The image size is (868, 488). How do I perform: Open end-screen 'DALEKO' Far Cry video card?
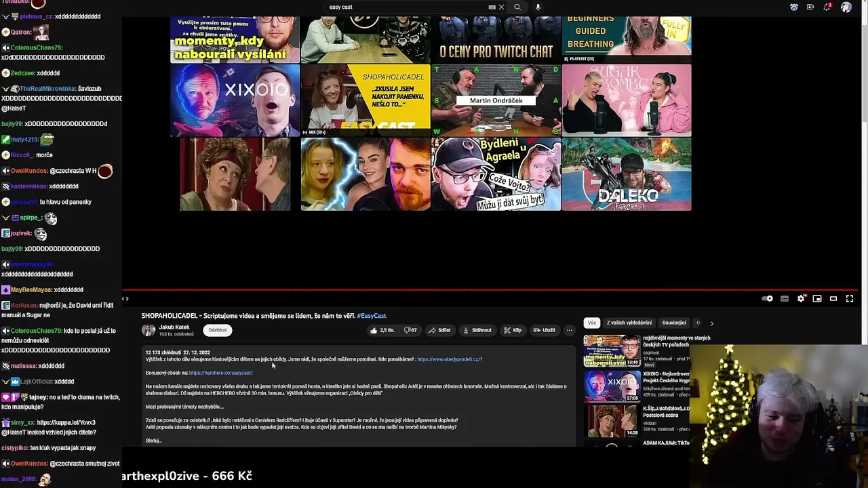[627, 174]
